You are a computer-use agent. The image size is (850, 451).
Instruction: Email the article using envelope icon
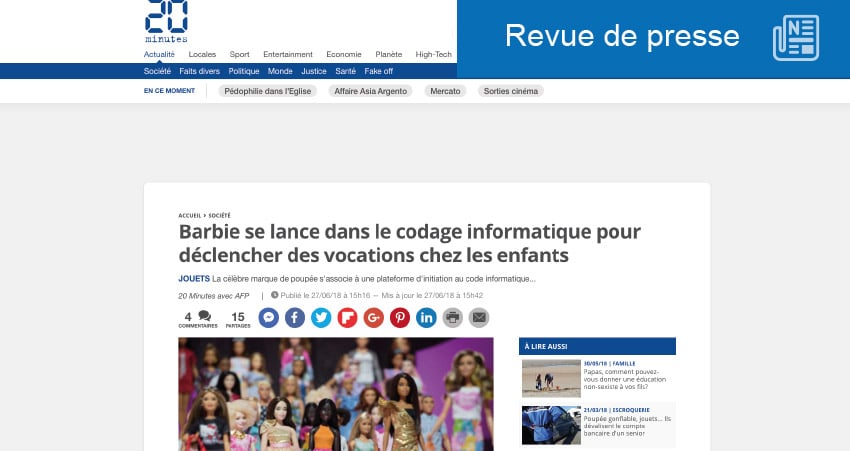pyautogui.click(x=479, y=318)
